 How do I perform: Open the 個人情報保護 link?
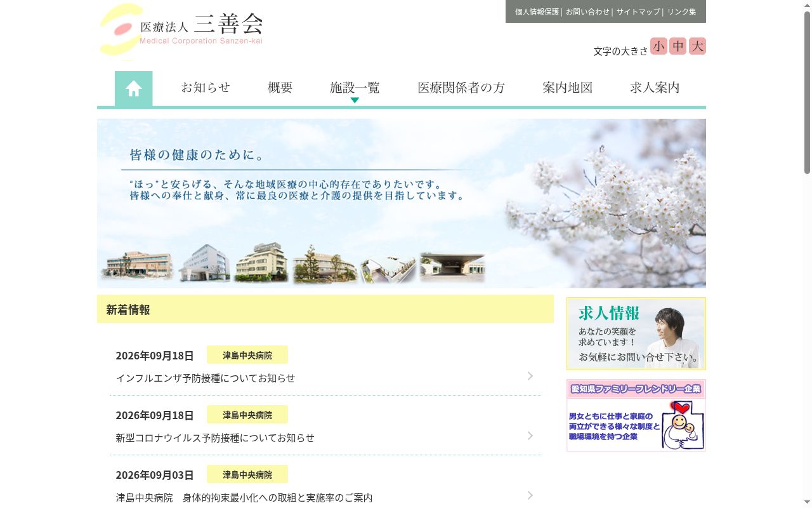point(537,12)
